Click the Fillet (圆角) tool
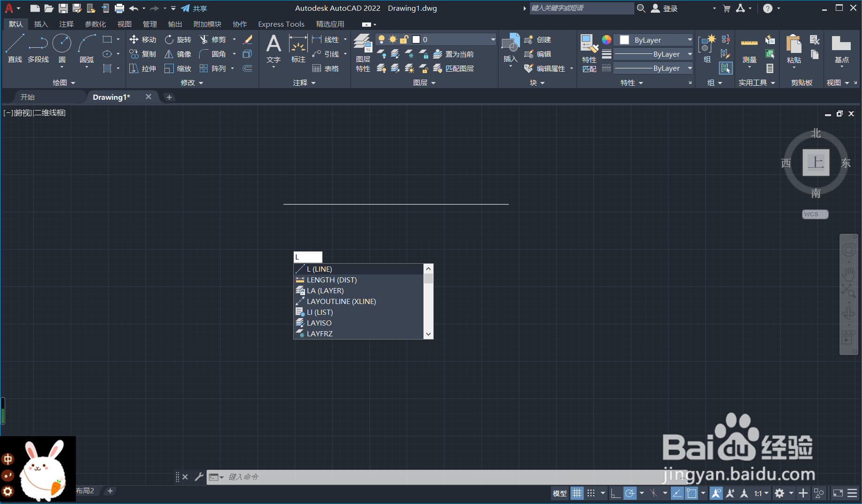862x504 pixels. [213, 54]
